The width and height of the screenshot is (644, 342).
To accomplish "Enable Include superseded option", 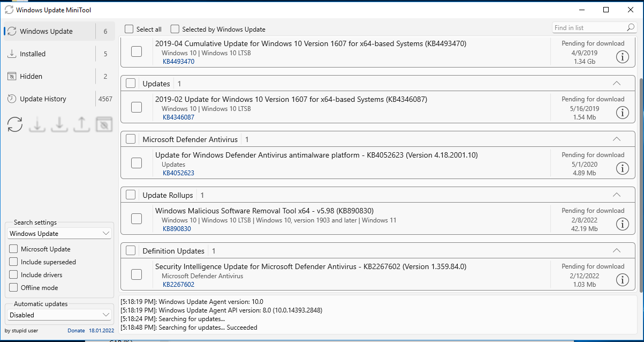I will 13,262.
